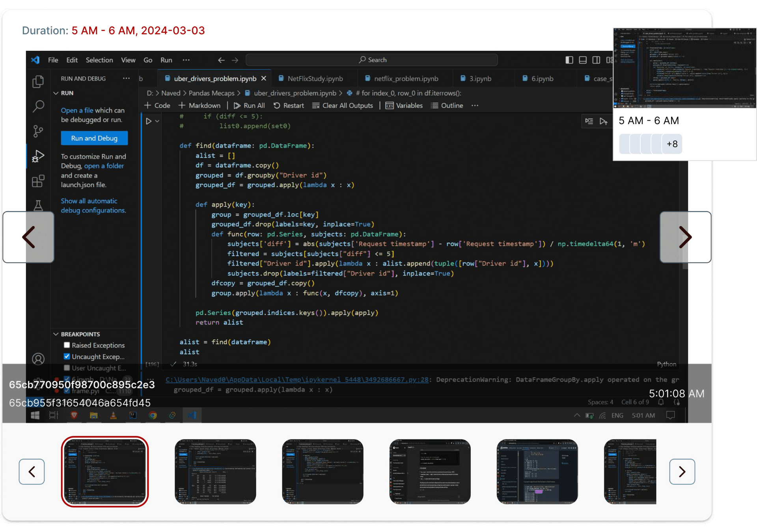Click the Run and Debug button
The height and width of the screenshot is (532, 757).
click(94, 138)
